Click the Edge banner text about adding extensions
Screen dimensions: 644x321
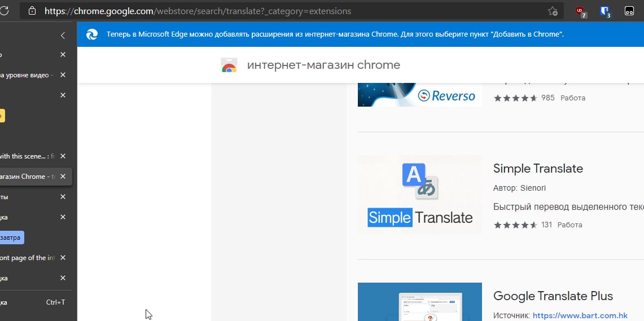[x=335, y=34]
